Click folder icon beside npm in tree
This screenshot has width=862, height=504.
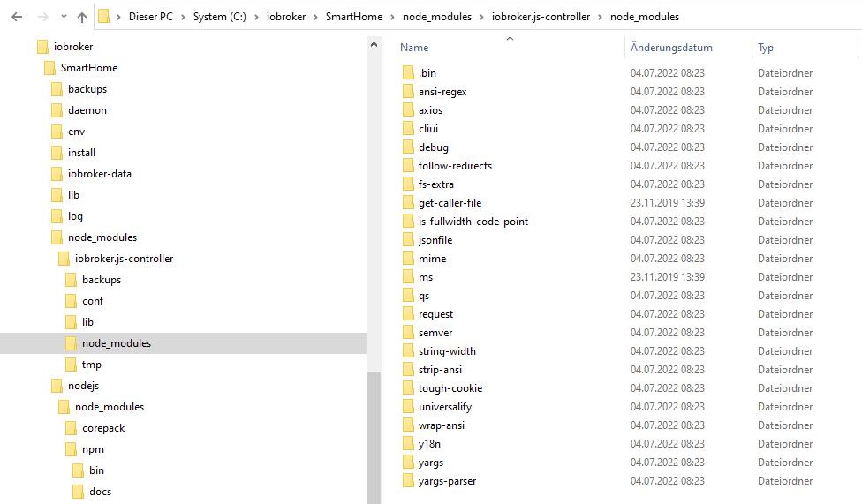point(72,449)
